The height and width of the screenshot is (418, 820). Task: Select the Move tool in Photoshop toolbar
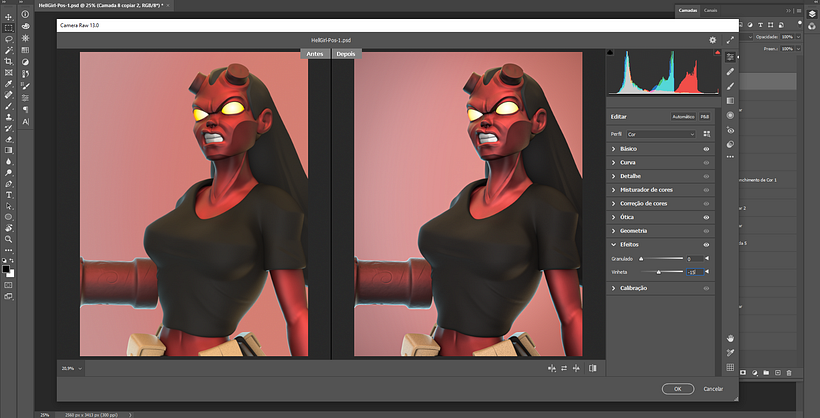(8, 17)
